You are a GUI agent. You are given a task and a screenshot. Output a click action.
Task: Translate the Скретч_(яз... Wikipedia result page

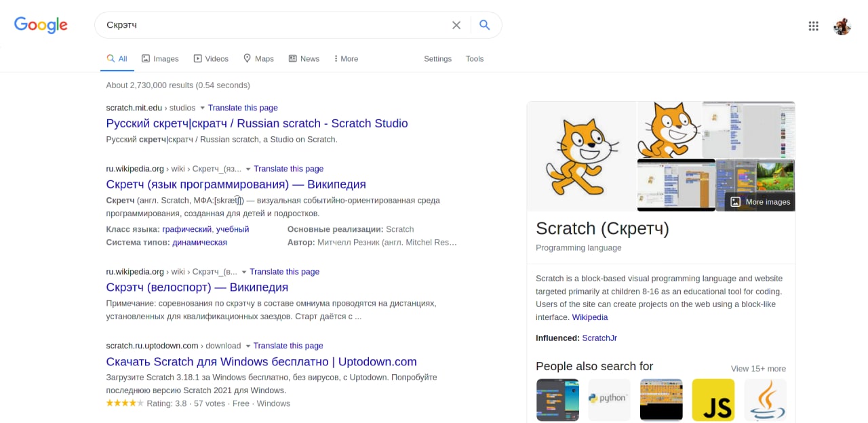click(x=288, y=169)
